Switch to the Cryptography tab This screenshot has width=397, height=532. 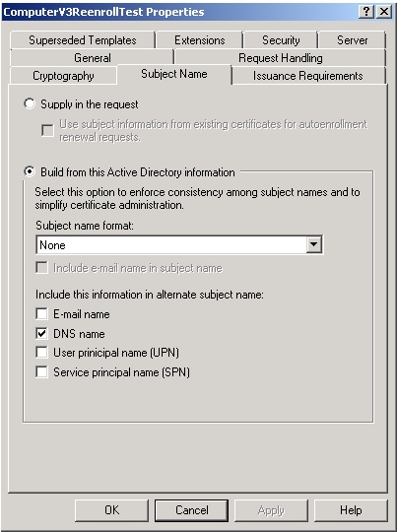(63, 75)
